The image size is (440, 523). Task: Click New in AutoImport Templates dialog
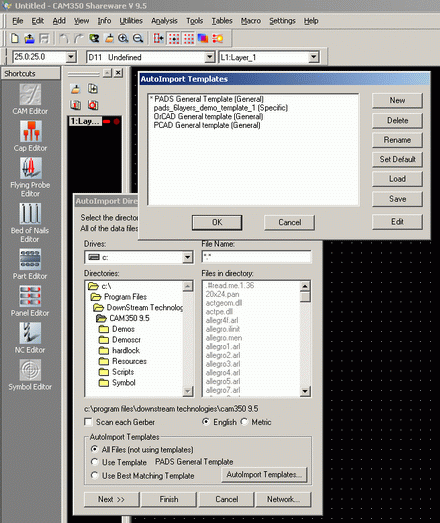(397, 100)
